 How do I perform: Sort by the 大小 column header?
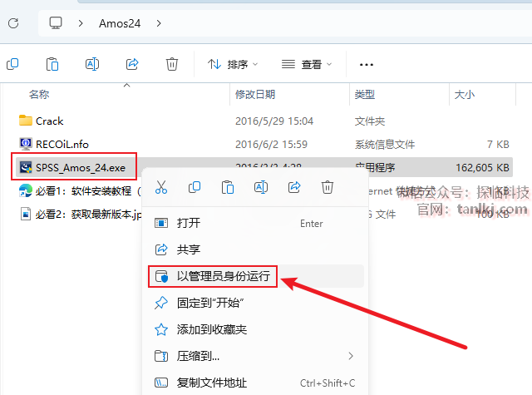[465, 94]
